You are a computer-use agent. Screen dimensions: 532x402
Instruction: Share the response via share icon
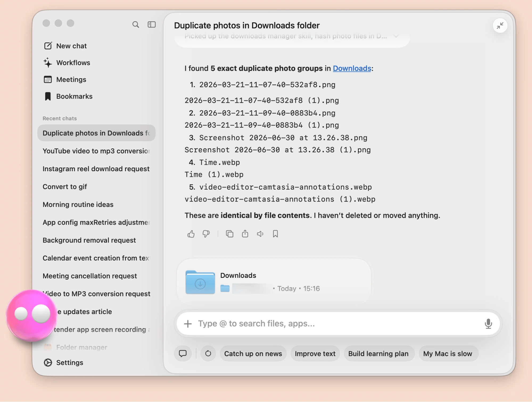coord(245,234)
